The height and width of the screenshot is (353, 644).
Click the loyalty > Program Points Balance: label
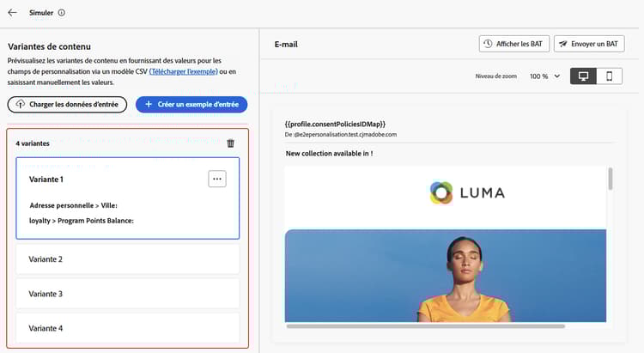pos(82,221)
